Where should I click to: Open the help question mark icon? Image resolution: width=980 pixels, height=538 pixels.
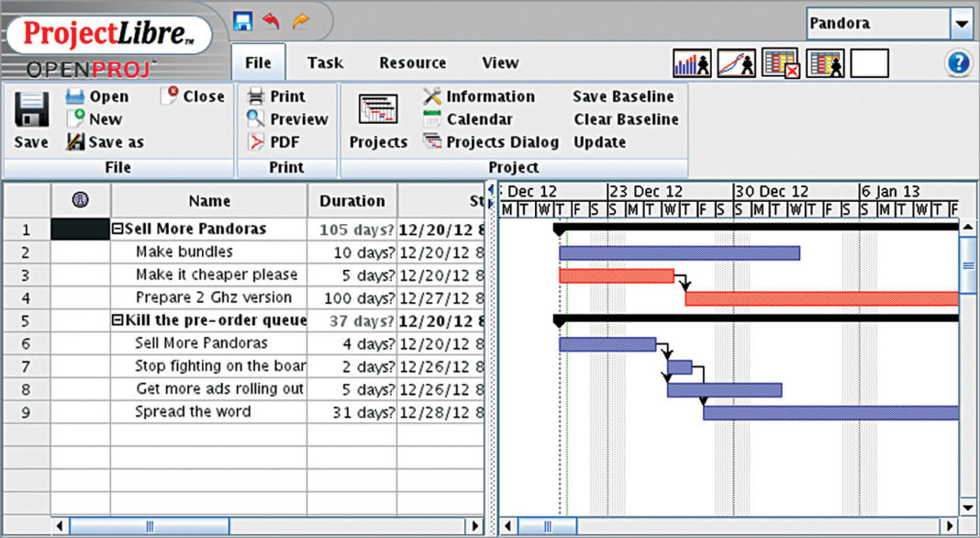pos(957,63)
